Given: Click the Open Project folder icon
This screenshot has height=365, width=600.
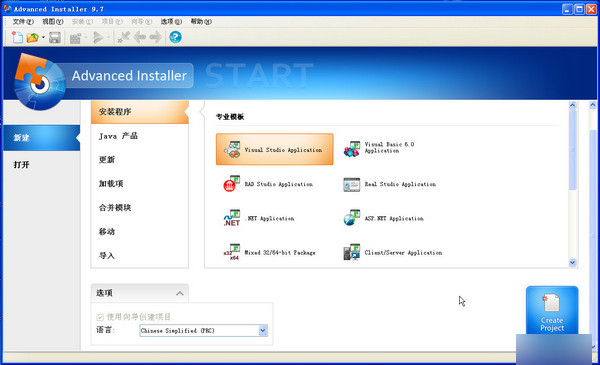Looking at the screenshot, I should point(33,37).
